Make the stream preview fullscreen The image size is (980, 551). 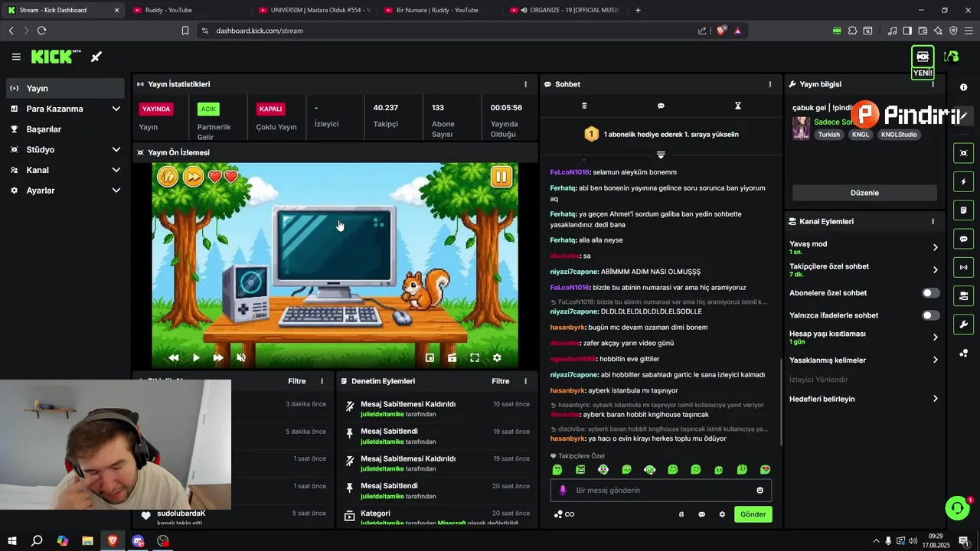click(475, 357)
